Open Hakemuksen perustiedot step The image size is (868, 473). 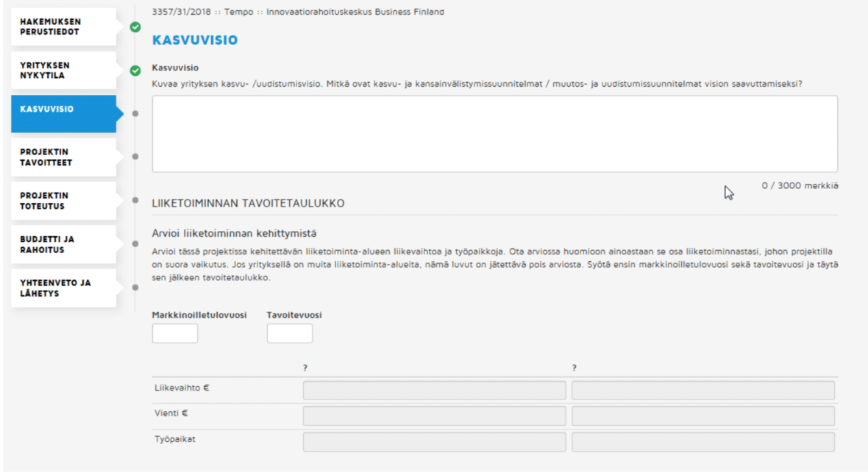pyautogui.click(x=64, y=26)
